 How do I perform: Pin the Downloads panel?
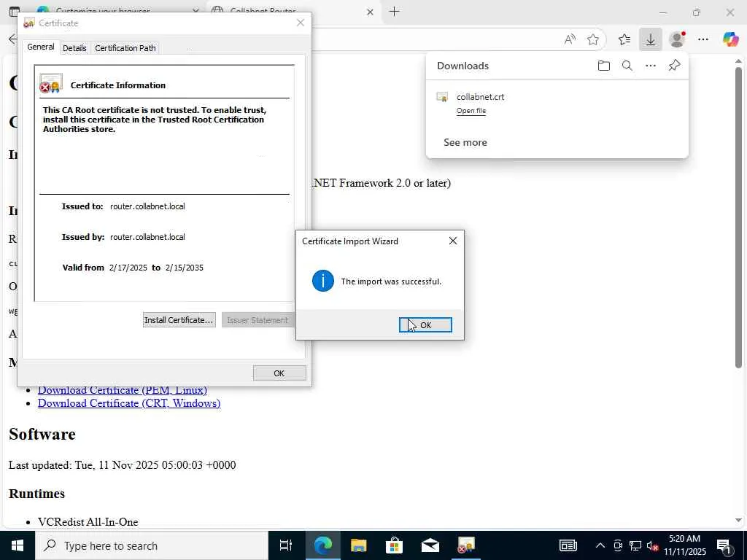pos(674,65)
